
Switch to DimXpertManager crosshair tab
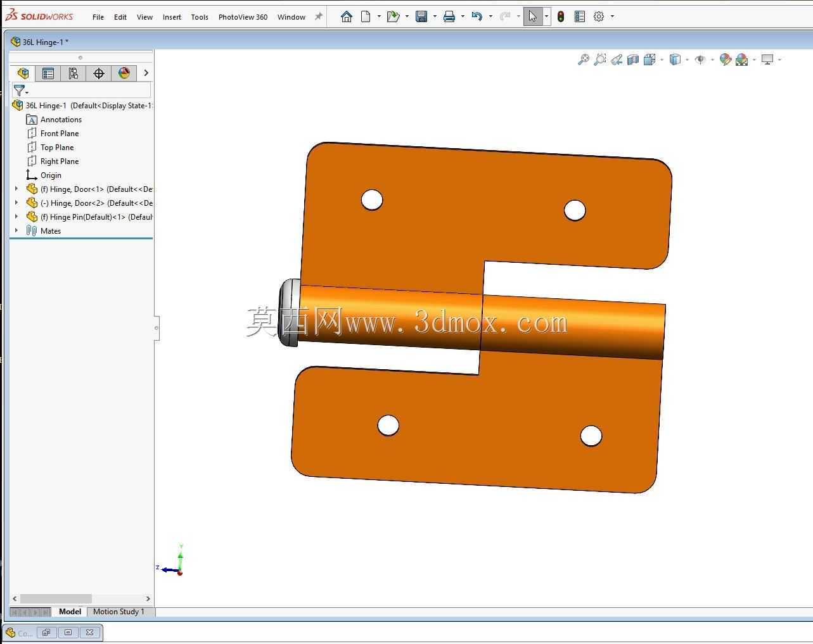click(x=99, y=73)
